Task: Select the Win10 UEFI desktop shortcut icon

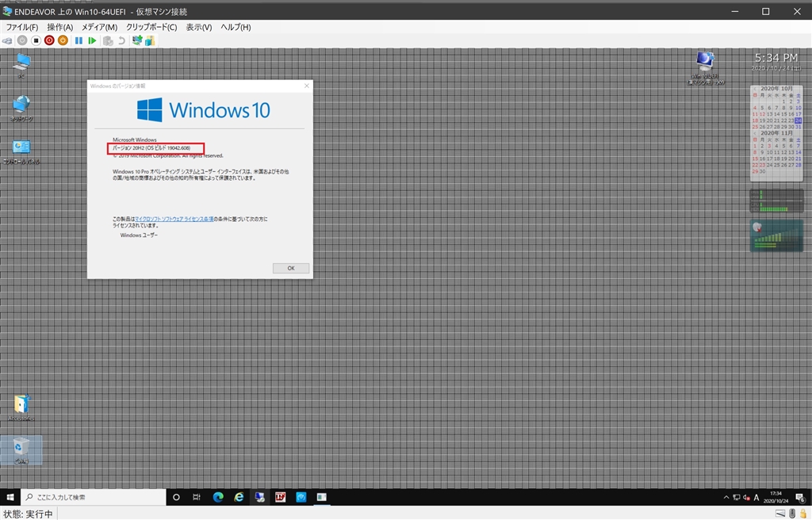Action: [x=705, y=68]
